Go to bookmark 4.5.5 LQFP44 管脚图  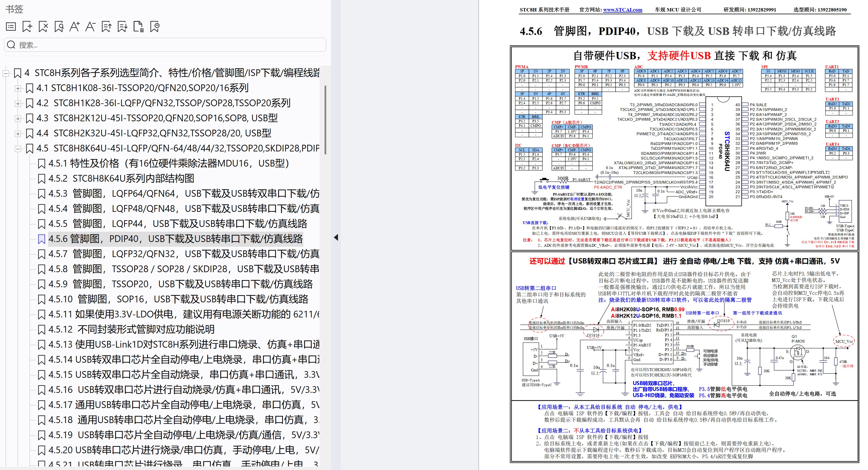pyautogui.click(x=178, y=224)
